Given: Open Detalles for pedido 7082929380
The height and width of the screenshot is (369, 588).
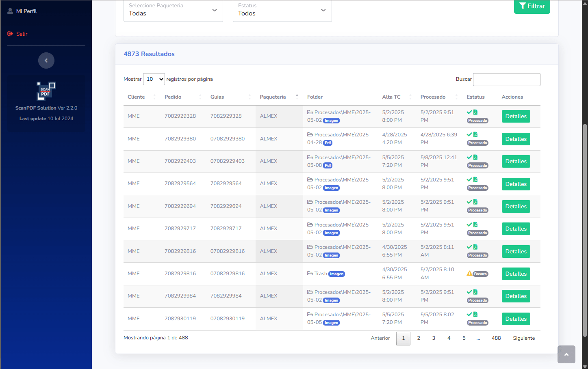Looking at the screenshot, I should pyautogui.click(x=516, y=139).
